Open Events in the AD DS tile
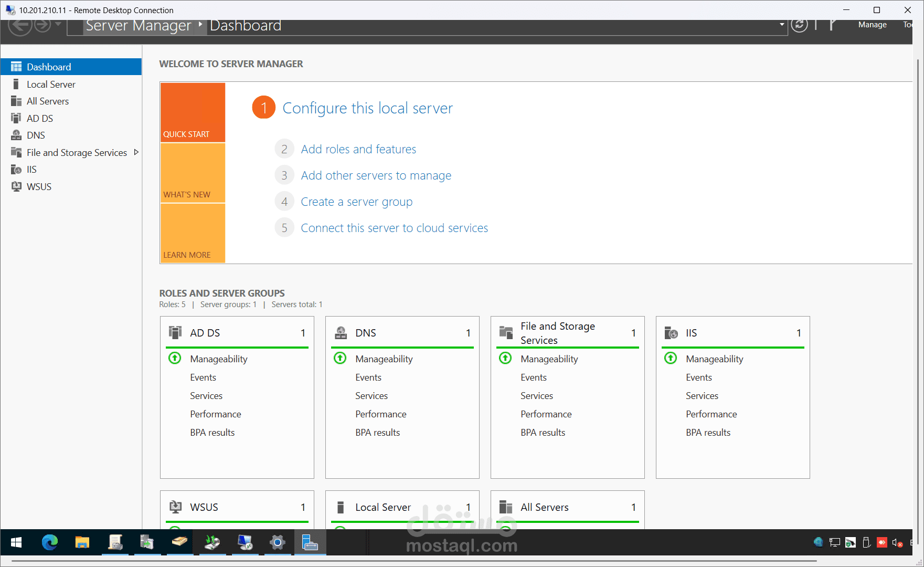Image resolution: width=924 pixels, height=567 pixels. tap(203, 377)
